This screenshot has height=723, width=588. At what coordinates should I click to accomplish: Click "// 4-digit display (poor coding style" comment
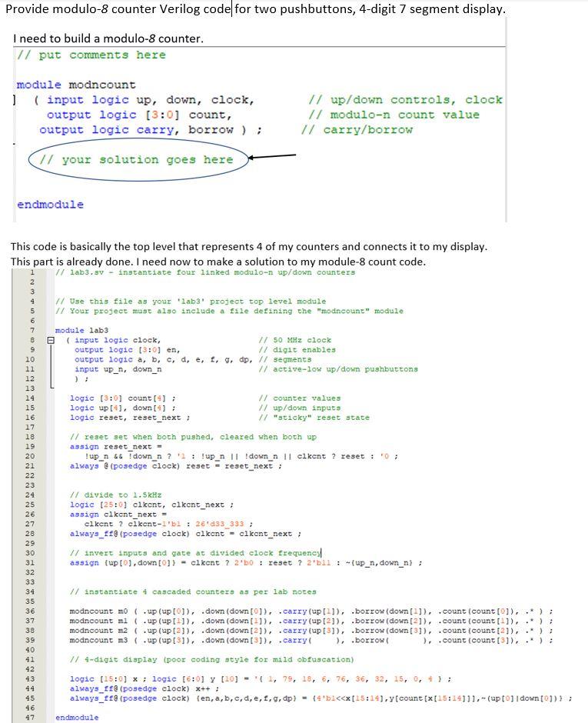(x=212, y=659)
